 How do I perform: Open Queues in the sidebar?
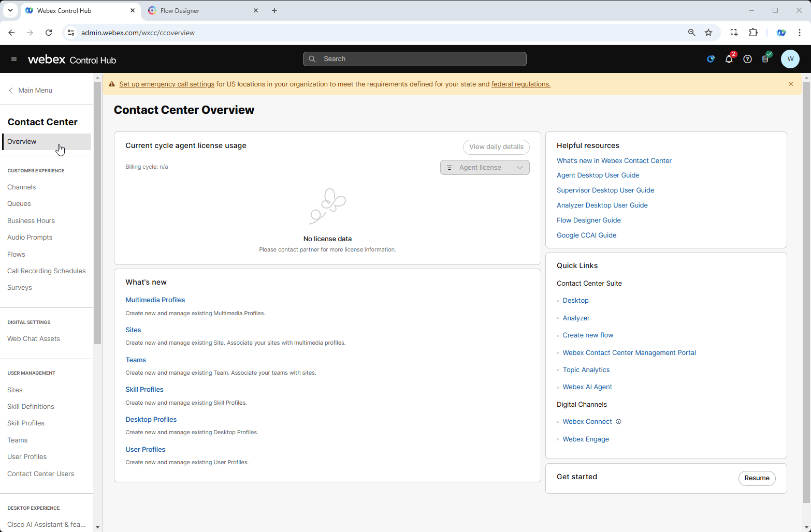click(19, 204)
